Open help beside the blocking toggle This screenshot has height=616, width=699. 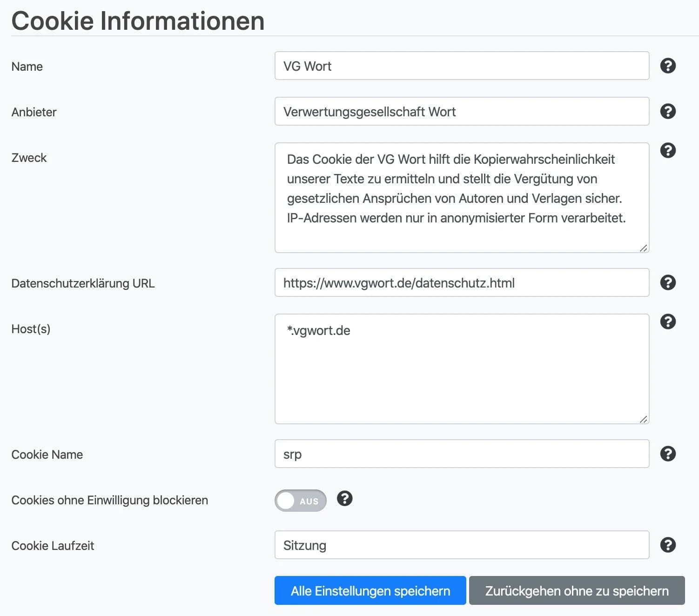coord(345,499)
